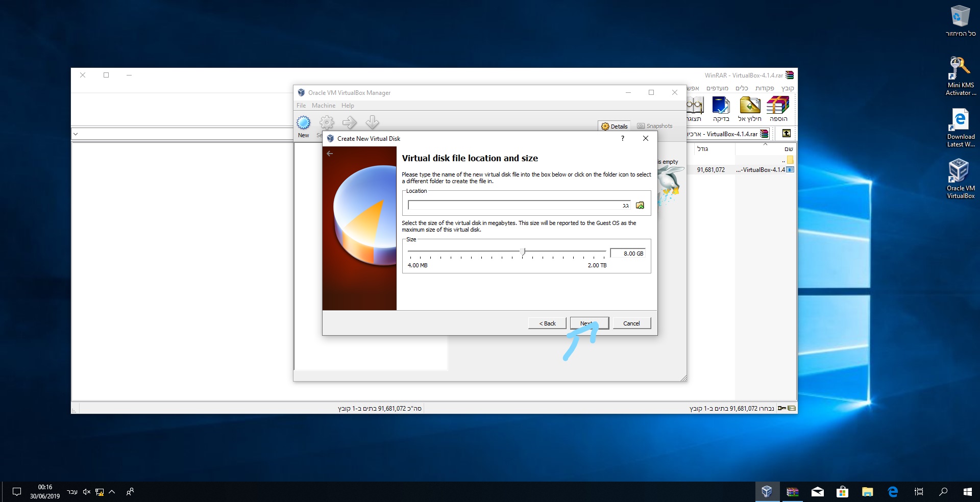The width and height of the screenshot is (980, 502).
Task: Show hidden system tray icons chevron
Action: tap(112, 492)
